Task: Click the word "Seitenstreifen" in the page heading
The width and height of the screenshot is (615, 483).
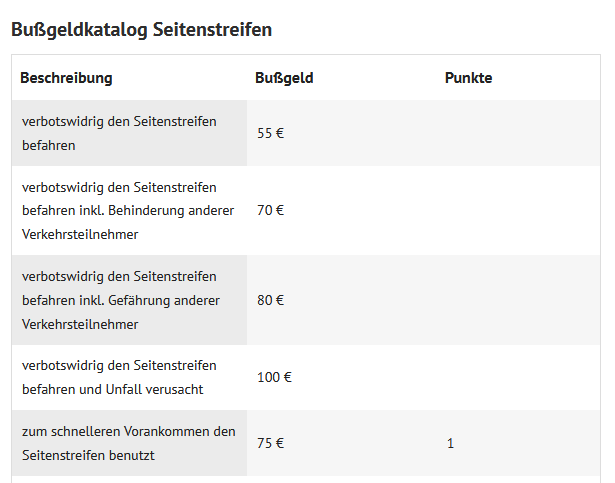Action: click(x=212, y=30)
